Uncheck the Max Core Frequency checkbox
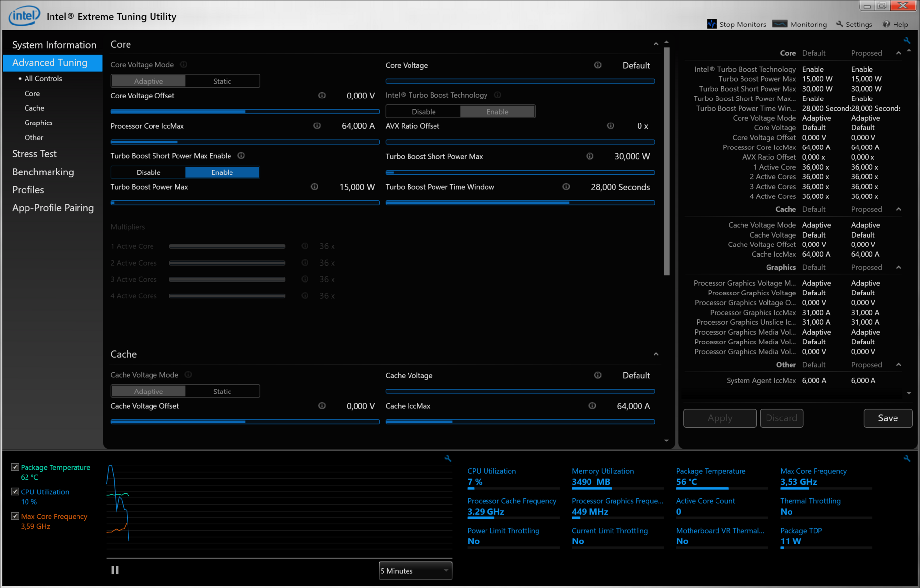920x588 pixels. (x=15, y=516)
